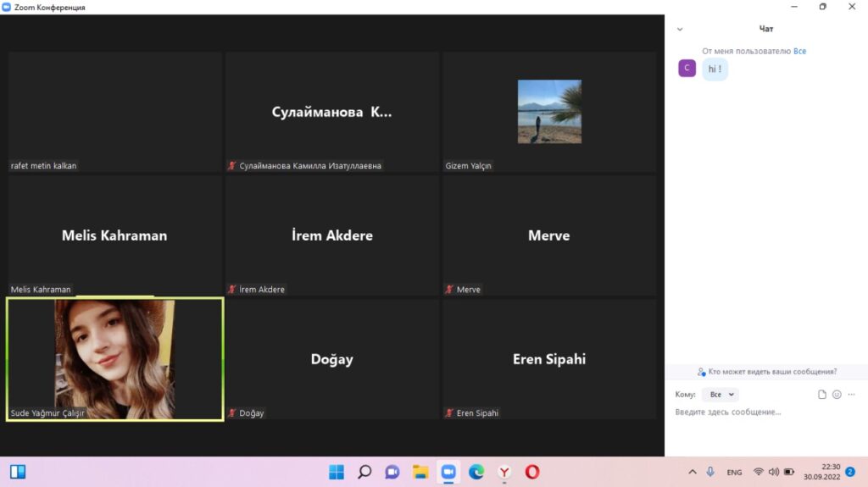Restore the Zoom window size
The height and width of the screenshot is (487, 868).
click(823, 7)
